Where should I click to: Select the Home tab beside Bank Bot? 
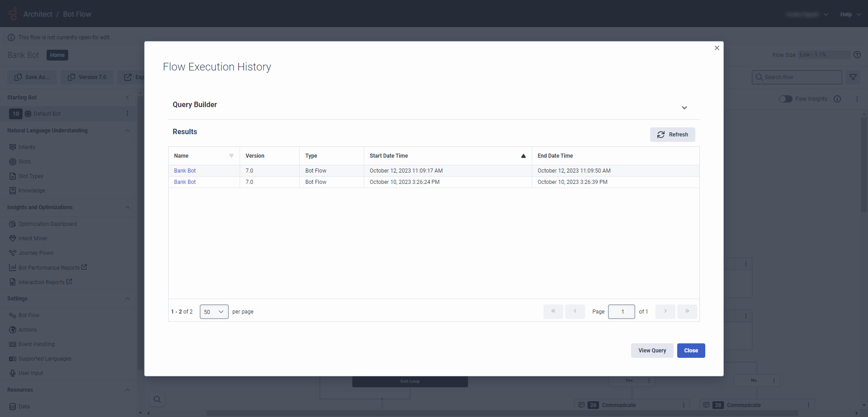[x=57, y=55]
